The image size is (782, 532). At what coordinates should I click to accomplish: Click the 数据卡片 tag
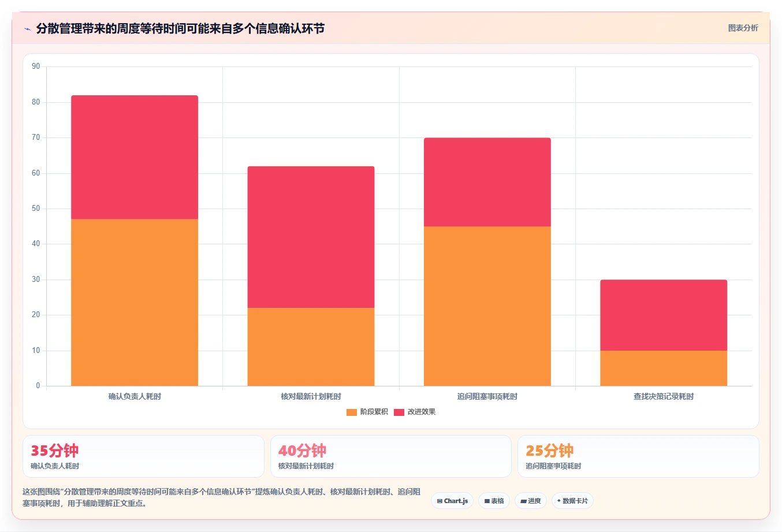click(572, 501)
